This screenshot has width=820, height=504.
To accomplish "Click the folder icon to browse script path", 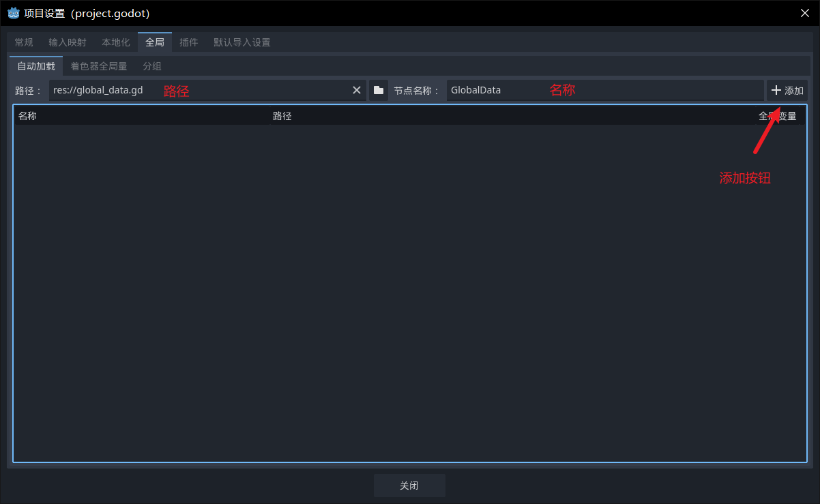I will tap(379, 90).
